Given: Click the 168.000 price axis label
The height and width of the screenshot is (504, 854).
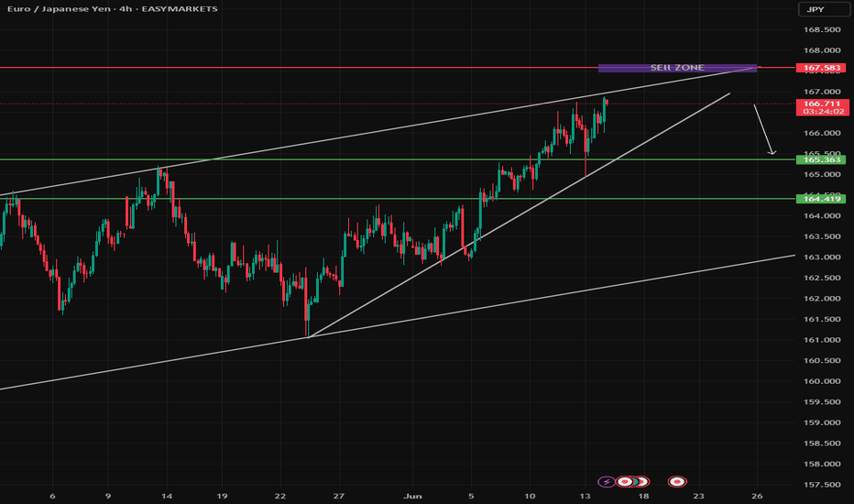Looking at the screenshot, I should (x=821, y=50).
